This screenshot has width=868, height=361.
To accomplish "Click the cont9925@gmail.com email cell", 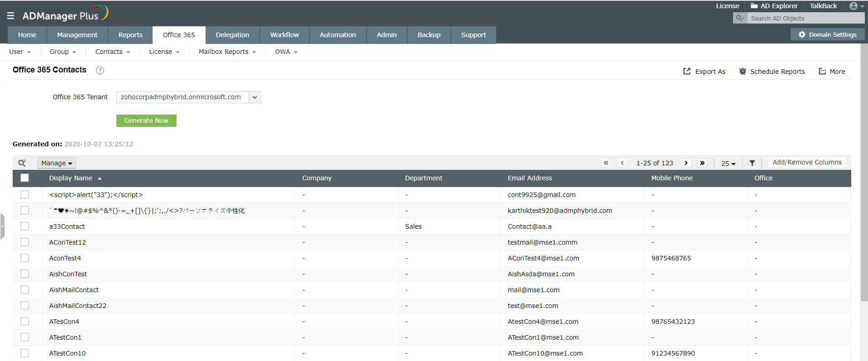I will click(x=542, y=195).
